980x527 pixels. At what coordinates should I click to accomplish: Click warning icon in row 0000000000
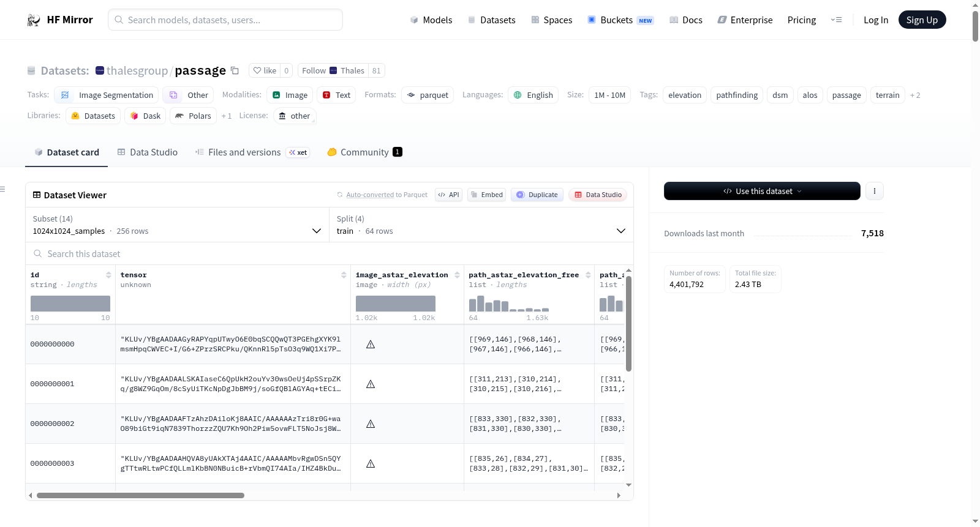[x=371, y=345]
